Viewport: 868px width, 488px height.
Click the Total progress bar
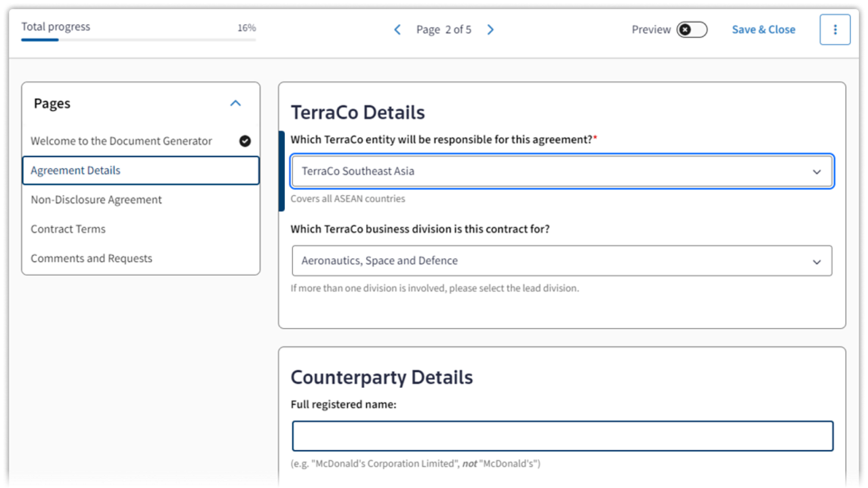click(x=138, y=40)
